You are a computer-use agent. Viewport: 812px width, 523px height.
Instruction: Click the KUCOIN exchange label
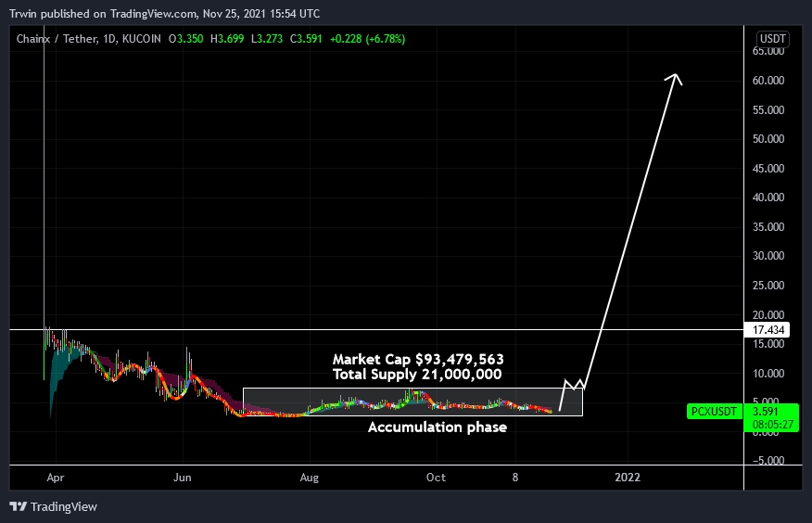pos(142,39)
